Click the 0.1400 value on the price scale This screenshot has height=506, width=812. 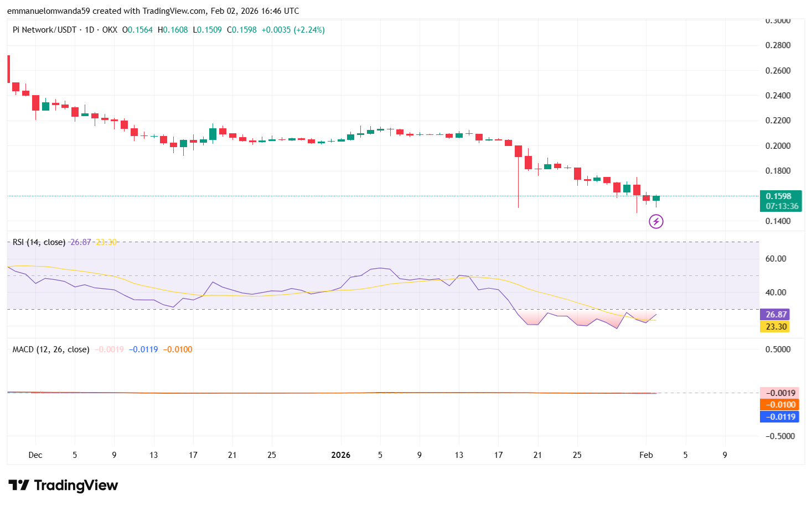777,221
